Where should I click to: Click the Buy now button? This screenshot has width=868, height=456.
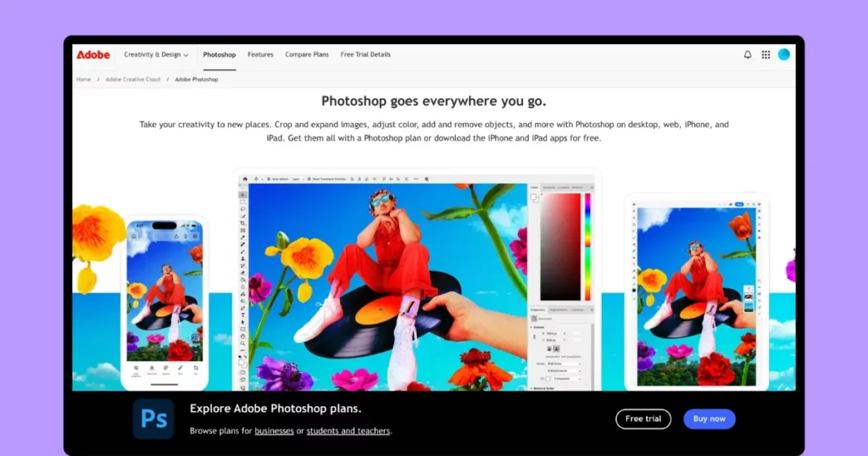coord(709,419)
